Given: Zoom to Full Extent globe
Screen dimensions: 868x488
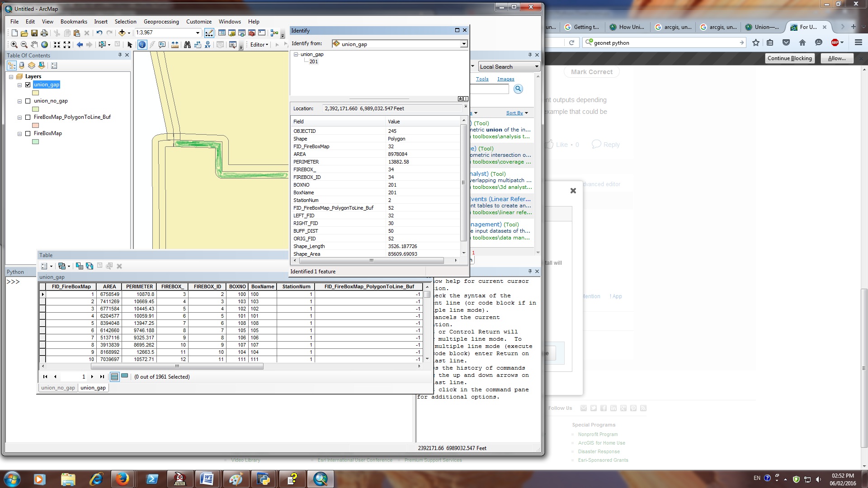Looking at the screenshot, I should click(44, 45).
